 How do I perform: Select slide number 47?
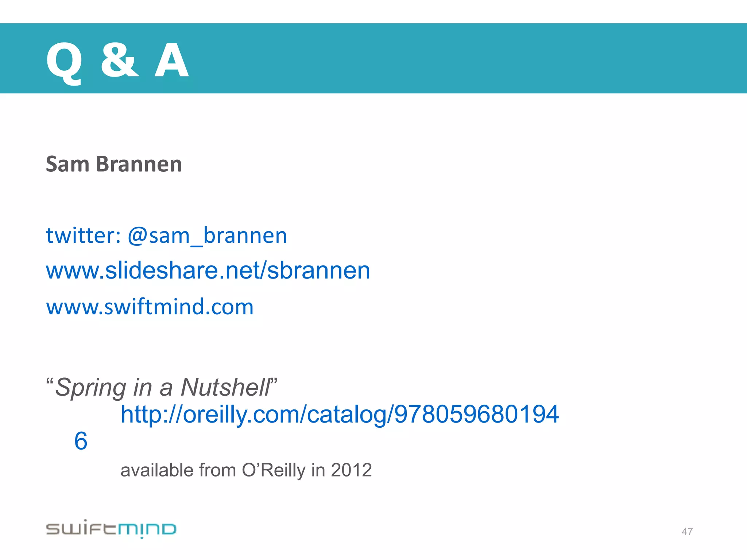click(687, 532)
